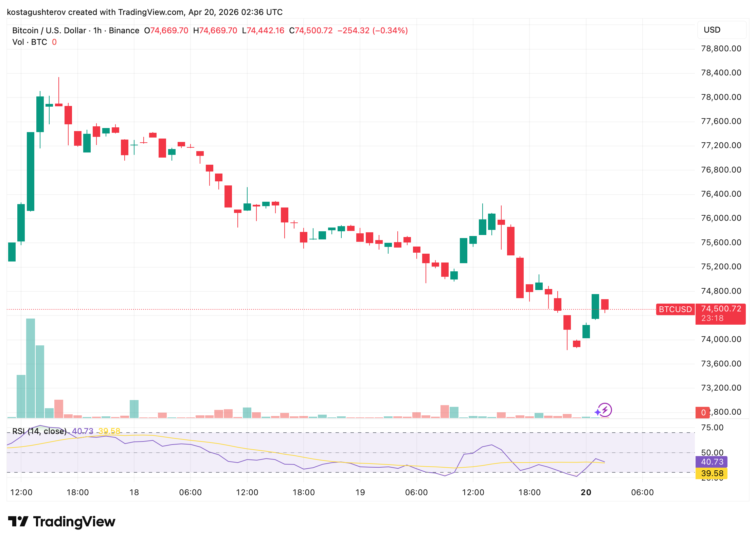Click the 19 date label on time axis
Screen dimensions: 756x542
click(x=360, y=492)
